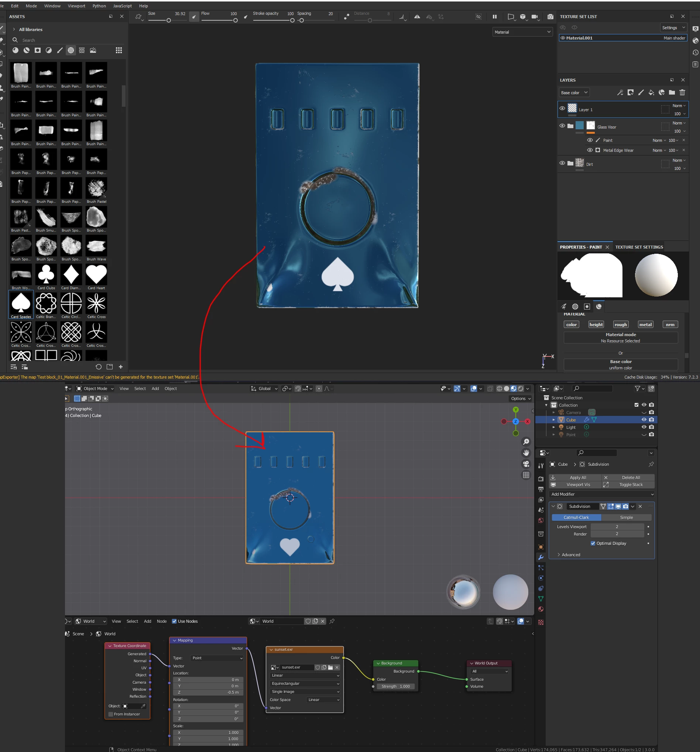Select the Simple subdivision type button
Image resolution: width=700 pixels, height=752 pixels.
click(x=626, y=517)
